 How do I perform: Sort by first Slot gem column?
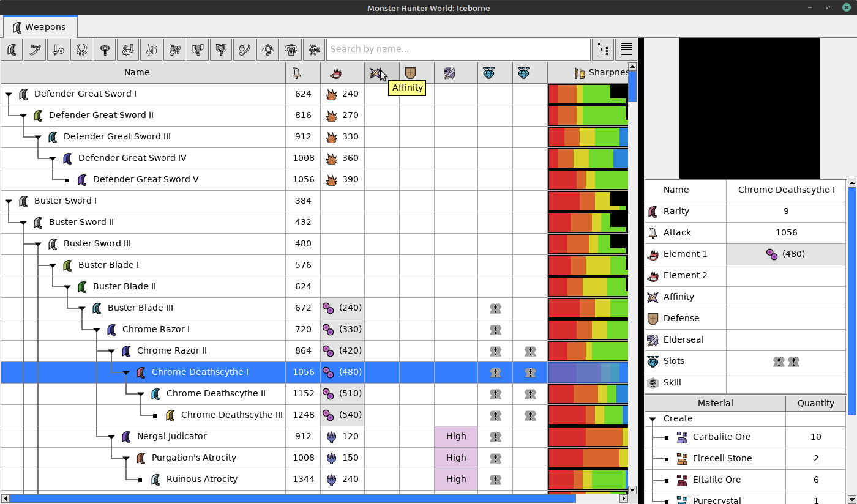(488, 73)
